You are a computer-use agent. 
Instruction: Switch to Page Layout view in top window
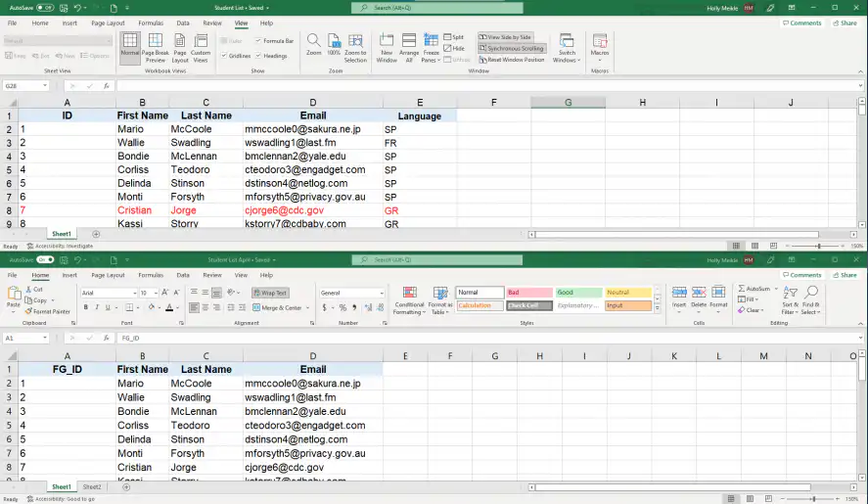tap(180, 48)
